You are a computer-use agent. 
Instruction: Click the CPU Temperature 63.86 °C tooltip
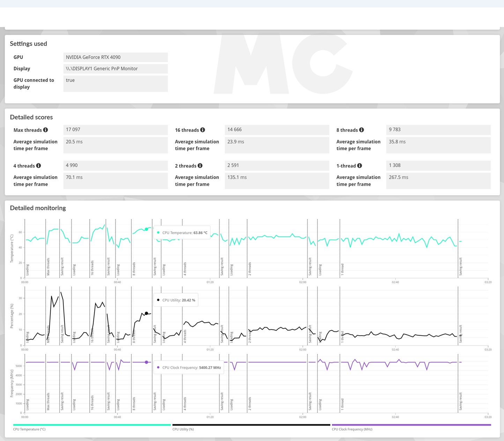point(182,233)
